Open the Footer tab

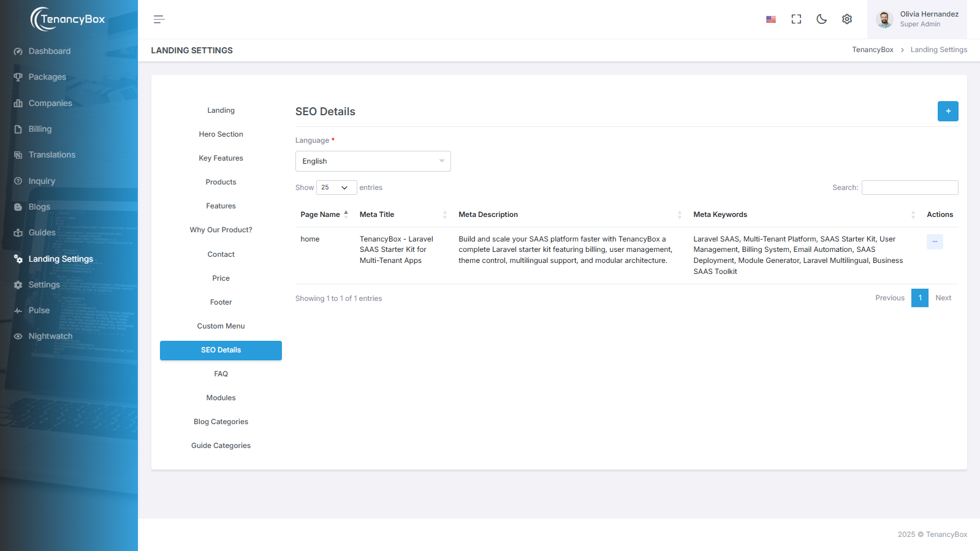pyautogui.click(x=221, y=302)
